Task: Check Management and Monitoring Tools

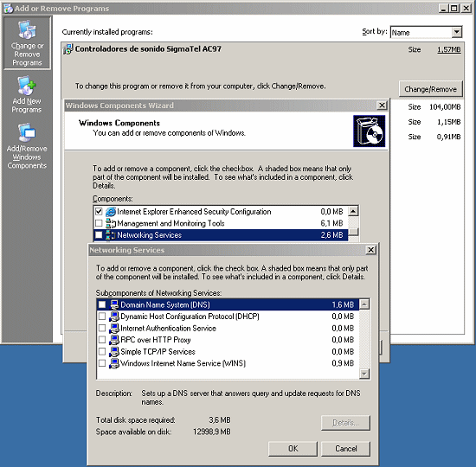Action: (99, 223)
